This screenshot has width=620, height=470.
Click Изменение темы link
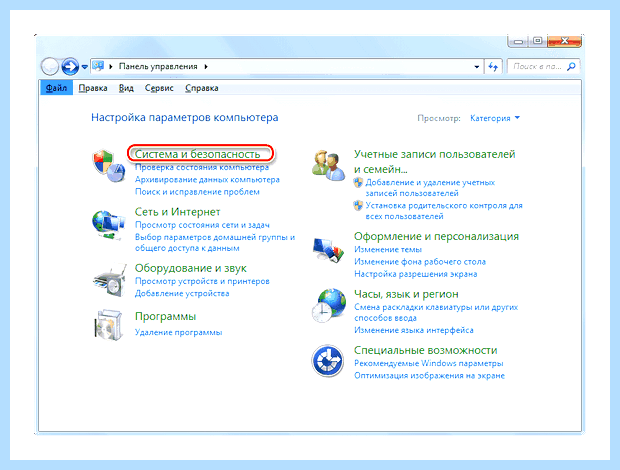click(x=388, y=249)
